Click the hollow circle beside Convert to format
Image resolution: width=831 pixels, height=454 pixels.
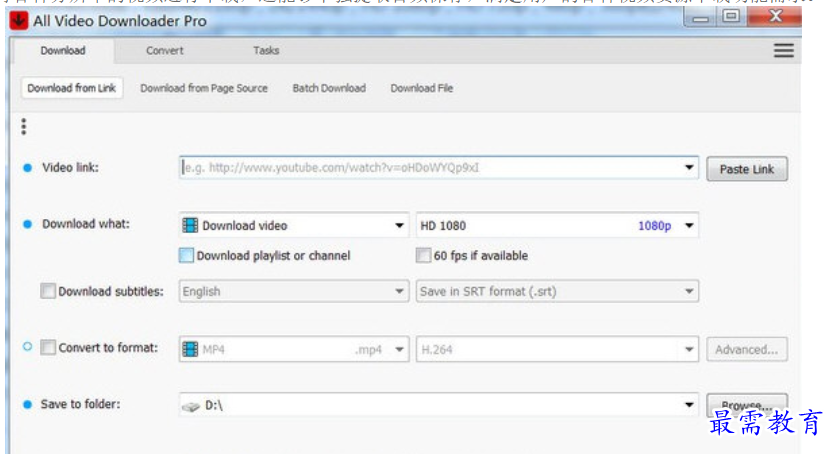pos(28,347)
